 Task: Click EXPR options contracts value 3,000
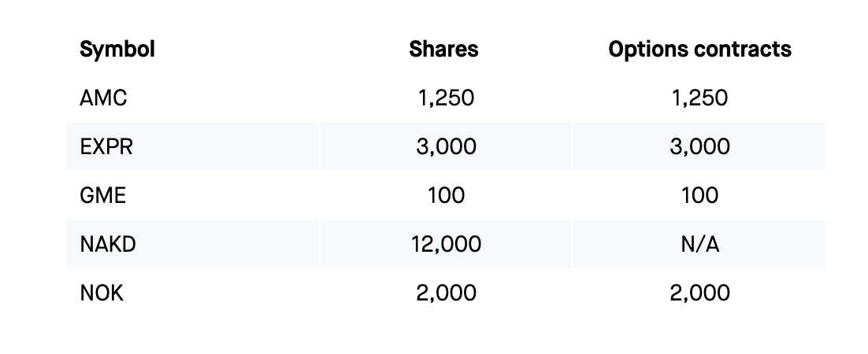tap(699, 147)
